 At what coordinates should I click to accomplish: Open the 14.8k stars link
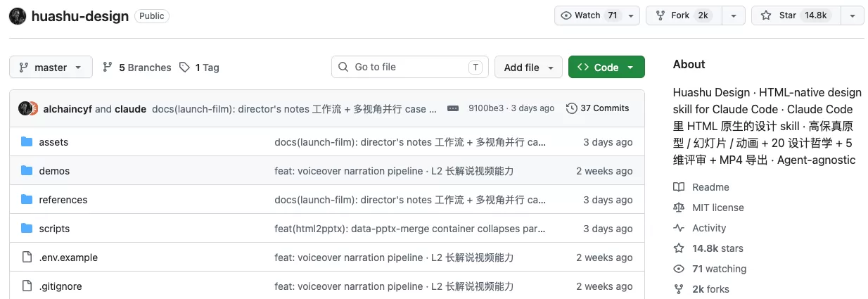pos(717,248)
